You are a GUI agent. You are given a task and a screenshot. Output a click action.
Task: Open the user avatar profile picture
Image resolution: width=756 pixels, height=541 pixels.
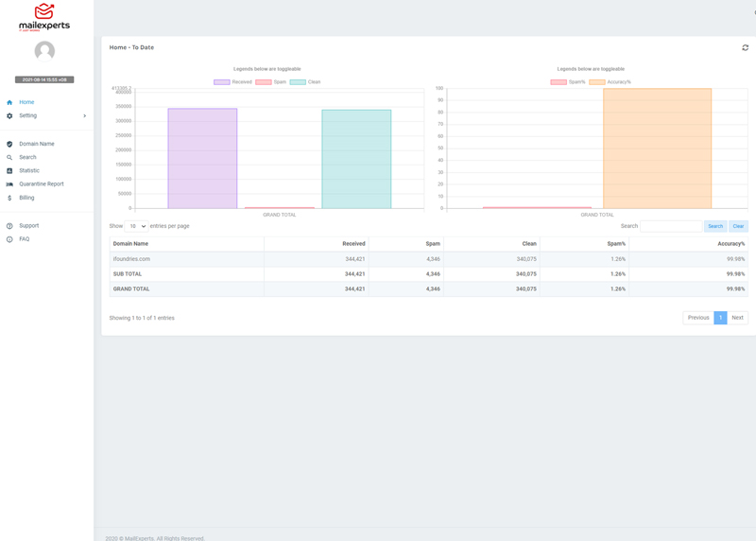tap(44, 51)
